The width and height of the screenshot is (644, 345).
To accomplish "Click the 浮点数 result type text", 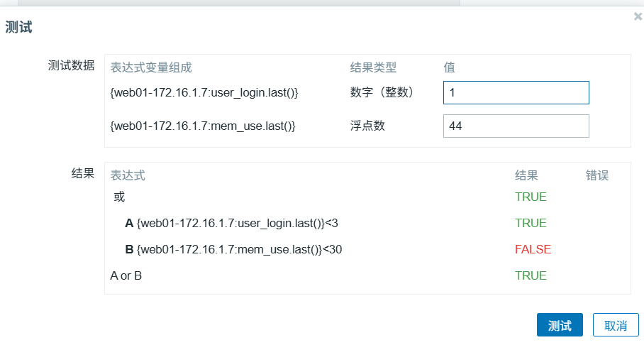I will [367, 126].
